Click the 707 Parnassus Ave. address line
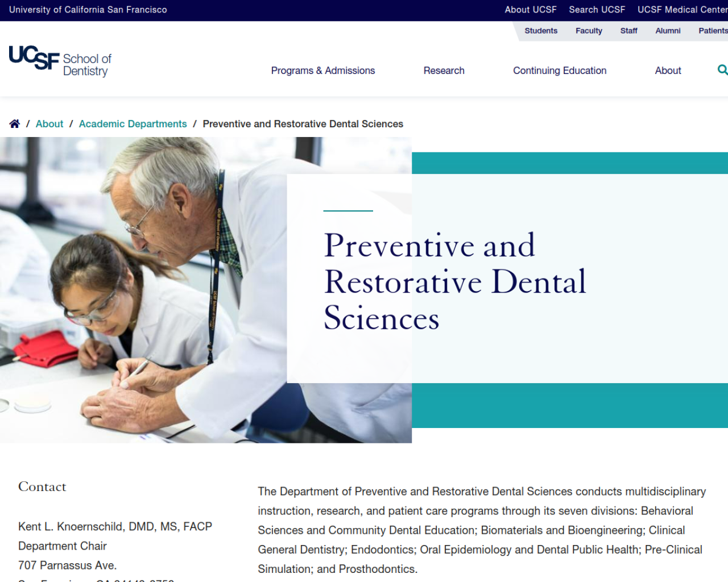This screenshot has width=728, height=582. tap(67, 565)
